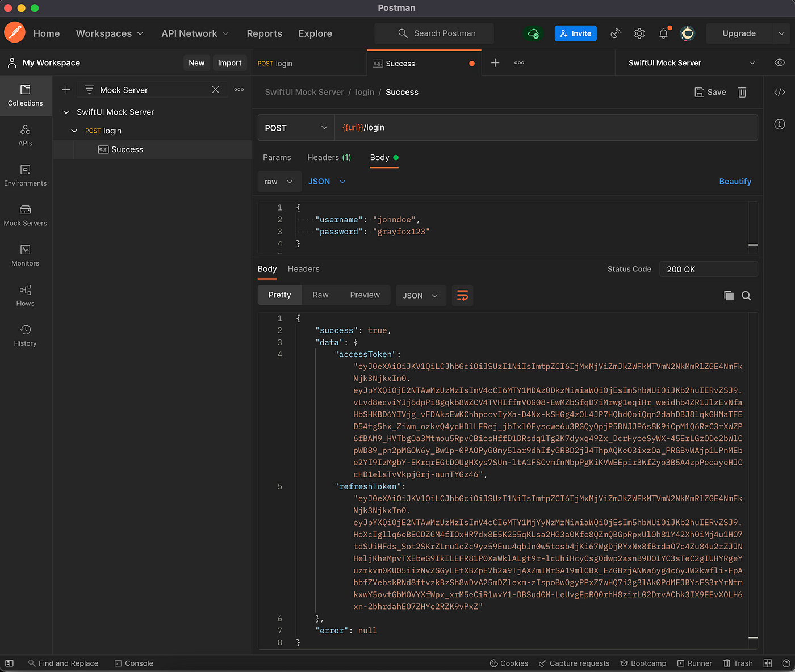Open the Explore menu
Image resolution: width=795 pixels, height=672 pixels.
tap(315, 33)
